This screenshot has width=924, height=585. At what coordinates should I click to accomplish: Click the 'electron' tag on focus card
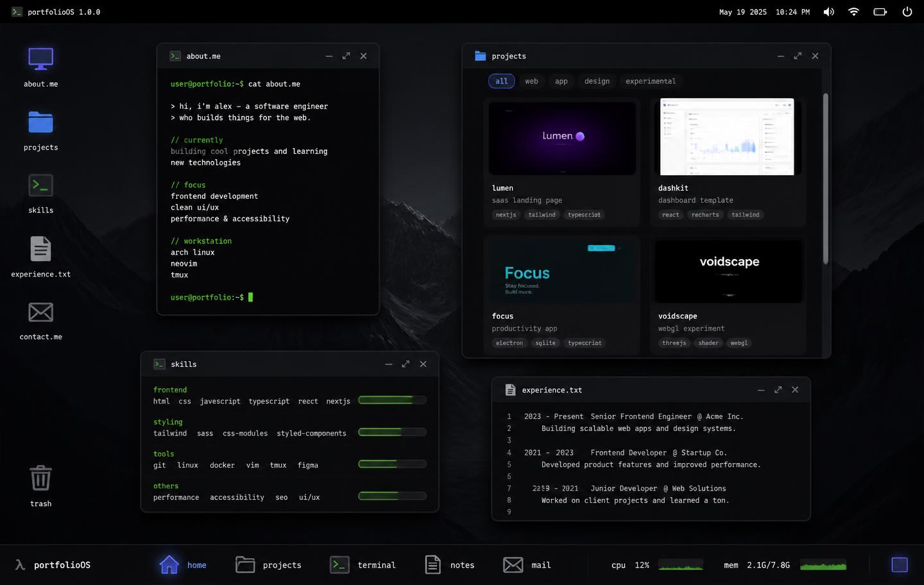point(509,343)
